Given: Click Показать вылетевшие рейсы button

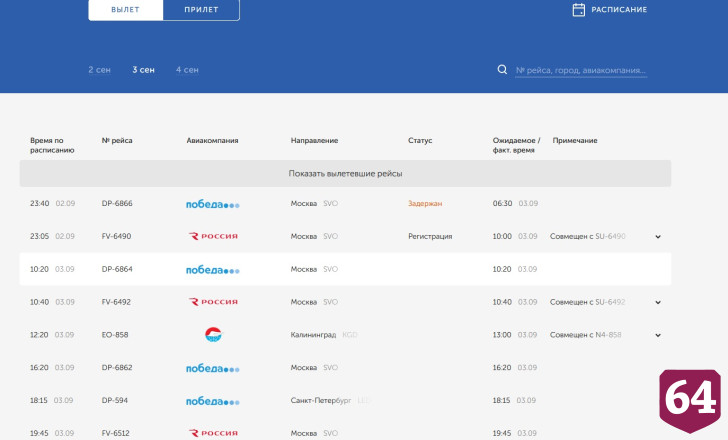Looking at the screenshot, I should 345,174.
